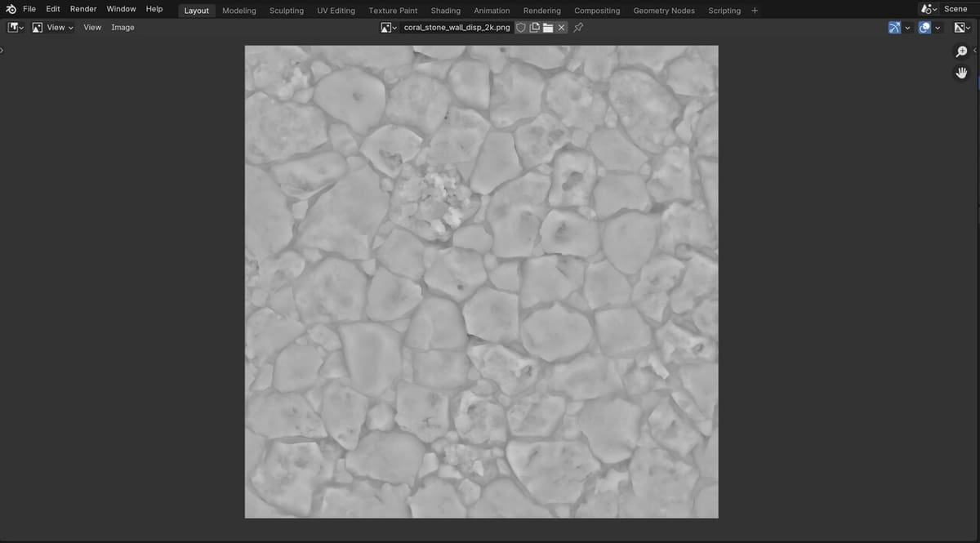Switch to the UV Editing workspace tab
Image resolution: width=980 pixels, height=543 pixels.
(x=336, y=11)
